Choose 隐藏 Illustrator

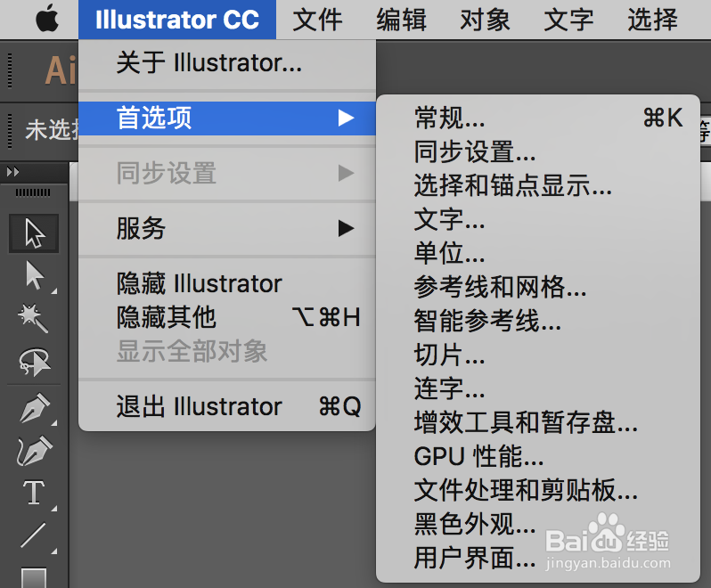[x=227, y=284]
